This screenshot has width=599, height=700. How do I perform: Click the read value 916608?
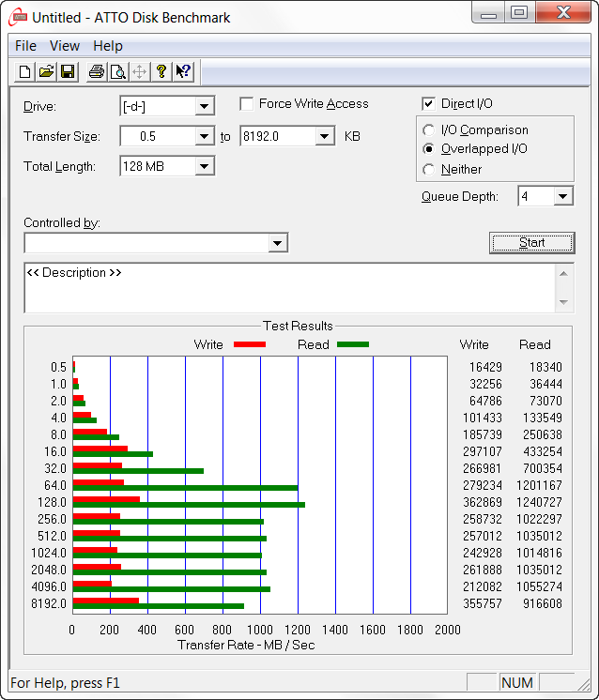543,603
